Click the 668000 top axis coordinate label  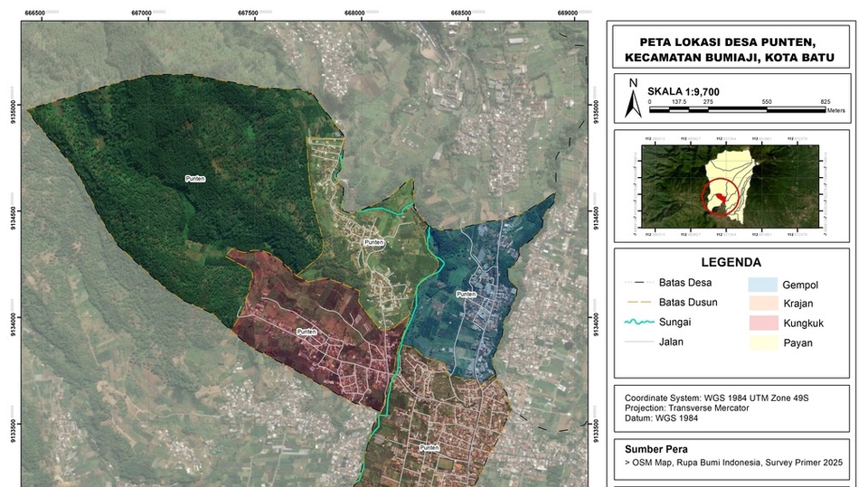(x=354, y=13)
